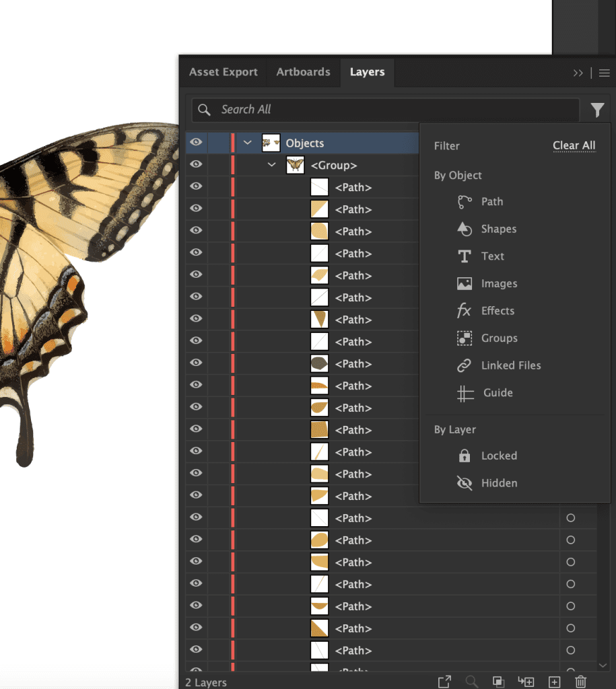Image resolution: width=616 pixels, height=689 pixels.
Task: Click the create new sublayer icon
Action: tap(526, 682)
